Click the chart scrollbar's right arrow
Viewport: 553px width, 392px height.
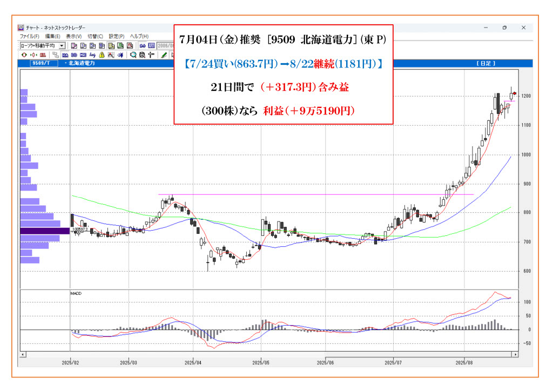coord(515,354)
